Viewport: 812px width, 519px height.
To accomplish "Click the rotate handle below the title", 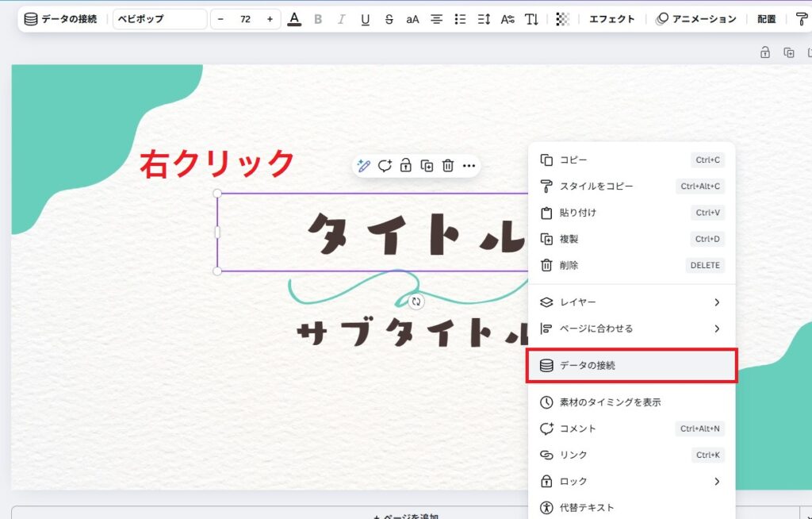I will click(x=416, y=302).
